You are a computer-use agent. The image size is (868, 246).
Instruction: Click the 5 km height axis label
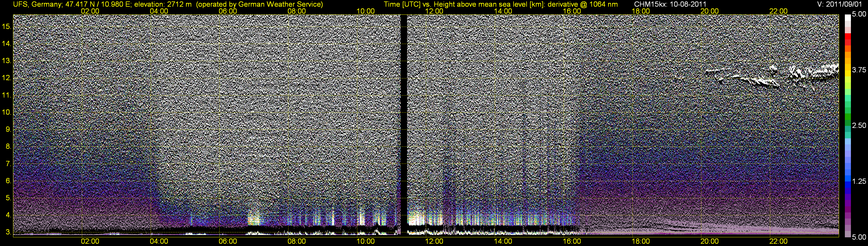[8, 198]
